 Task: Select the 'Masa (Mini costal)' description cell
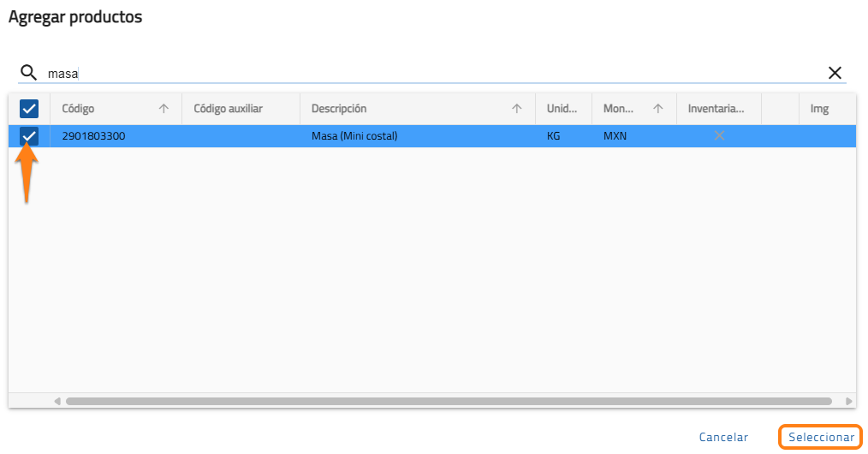[x=354, y=136]
